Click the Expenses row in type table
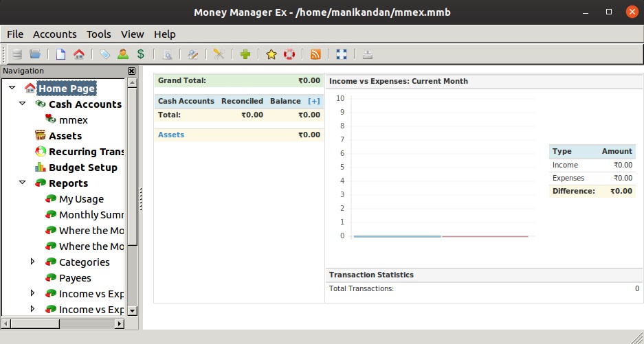Viewport: 644px width, 344px height. point(592,178)
